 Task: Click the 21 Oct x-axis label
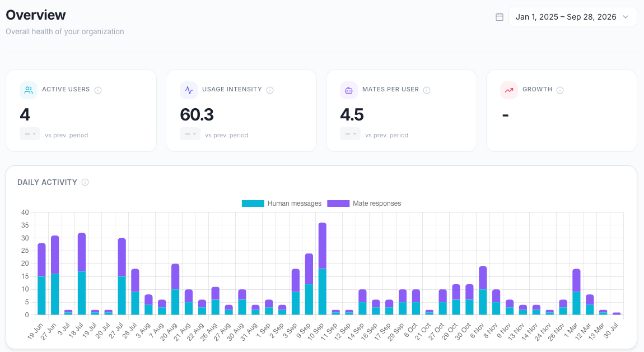423,331
